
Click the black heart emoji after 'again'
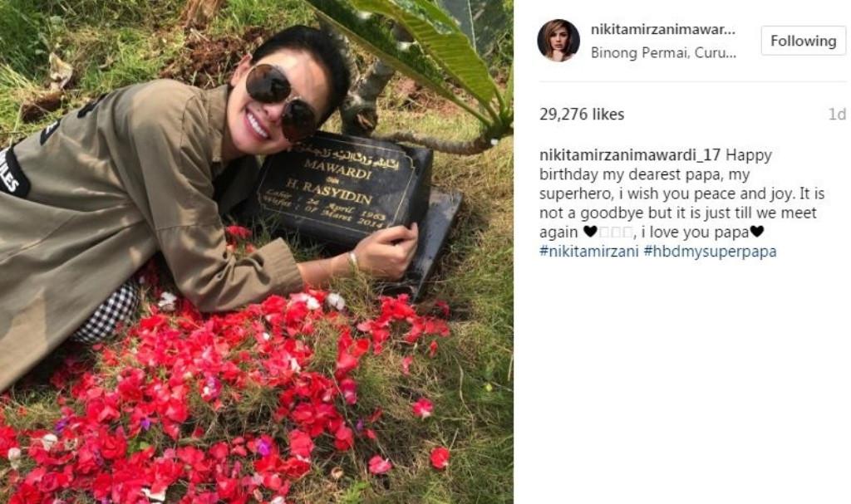point(590,232)
